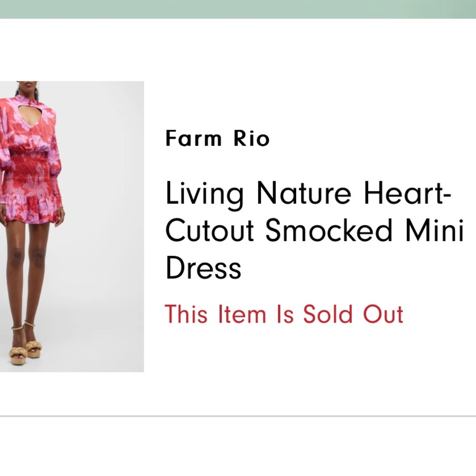
Task: Click the word 'Dress' in the title
Action: pyautogui.click(x=203, y=268)
